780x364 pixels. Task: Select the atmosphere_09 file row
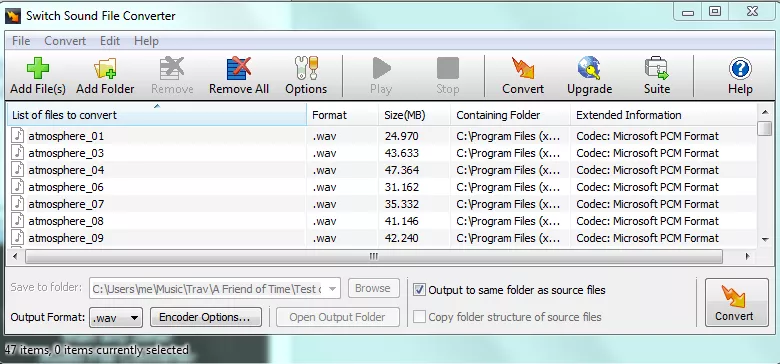click(382, 238)
